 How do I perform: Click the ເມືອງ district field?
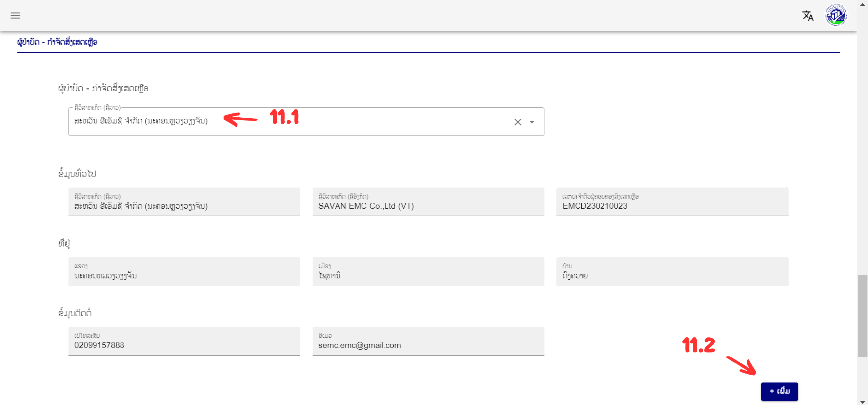[428, 271]
